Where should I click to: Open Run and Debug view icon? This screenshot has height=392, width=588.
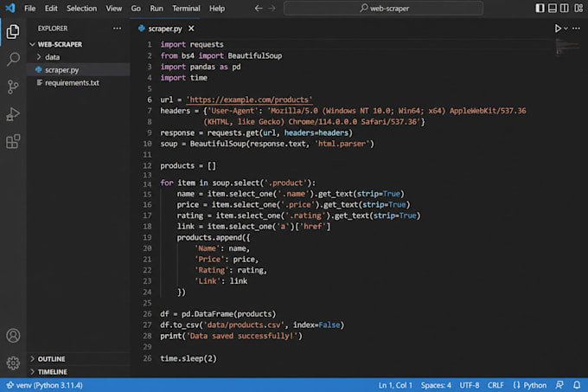tap(13, 114)
